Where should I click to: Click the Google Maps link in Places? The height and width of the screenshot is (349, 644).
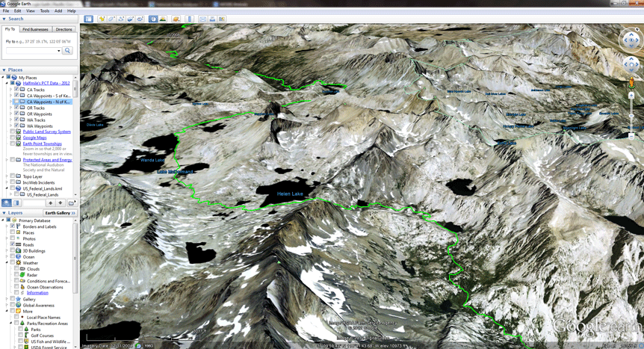34,138
